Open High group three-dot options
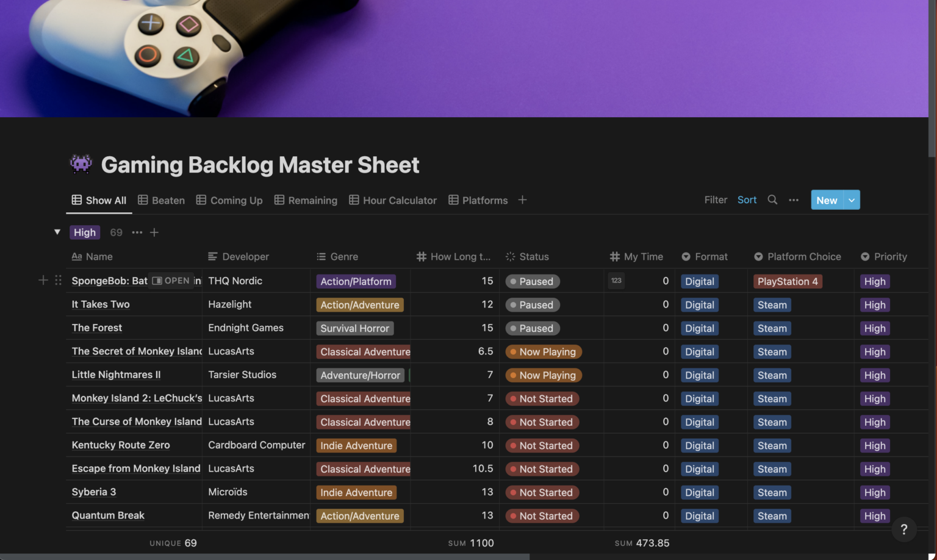 137,232
